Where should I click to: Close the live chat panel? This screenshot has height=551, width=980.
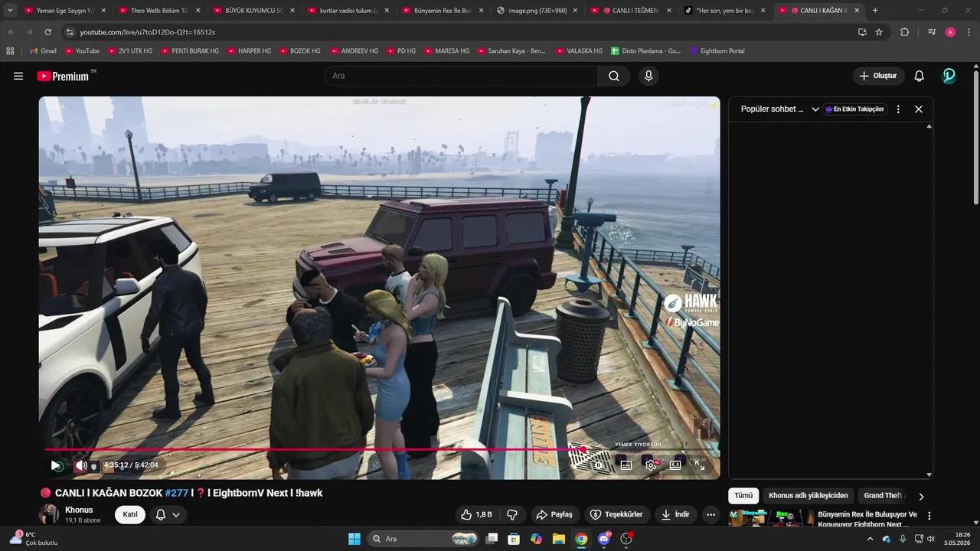pos(919,109)
